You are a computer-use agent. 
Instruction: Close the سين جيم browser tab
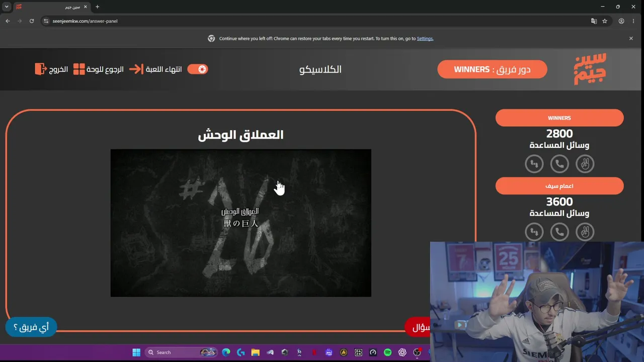click(85, 7)
